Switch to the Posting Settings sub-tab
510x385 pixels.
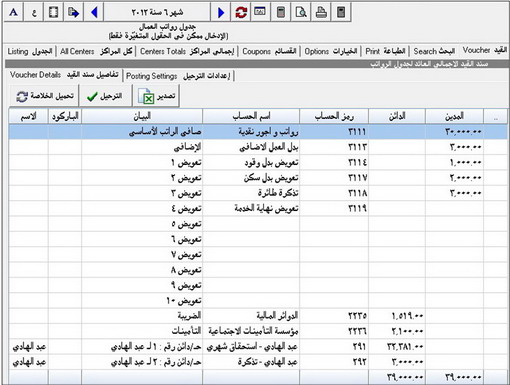[178, 76]
